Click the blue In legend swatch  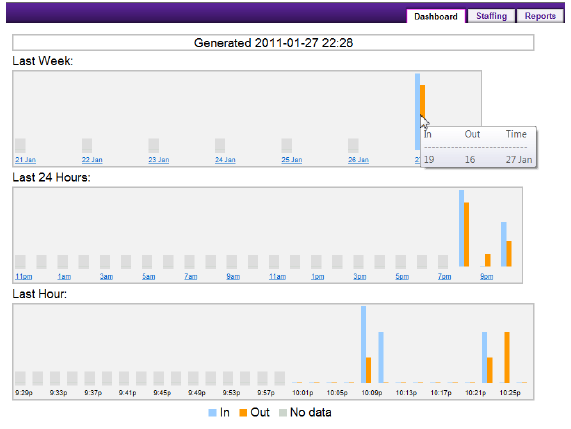click(212, 413)
